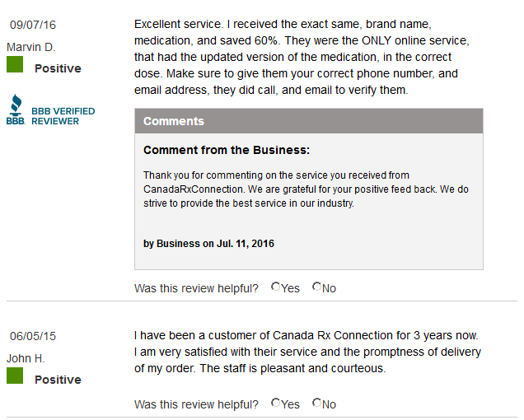
Task: Select No for John H.'s review helpfulness
Action: pyautogui.click(x=317, y=403)
